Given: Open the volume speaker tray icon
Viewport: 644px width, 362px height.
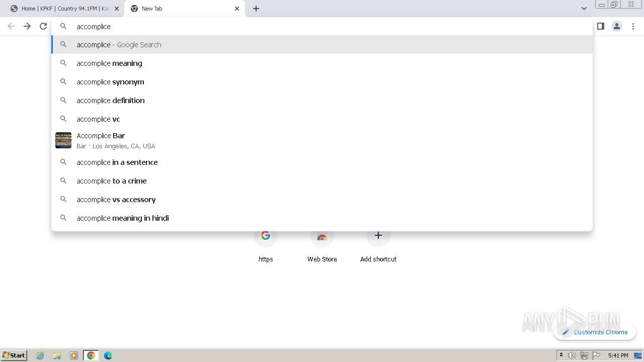Looking at the screenshot, I should [x=572, y=355].
